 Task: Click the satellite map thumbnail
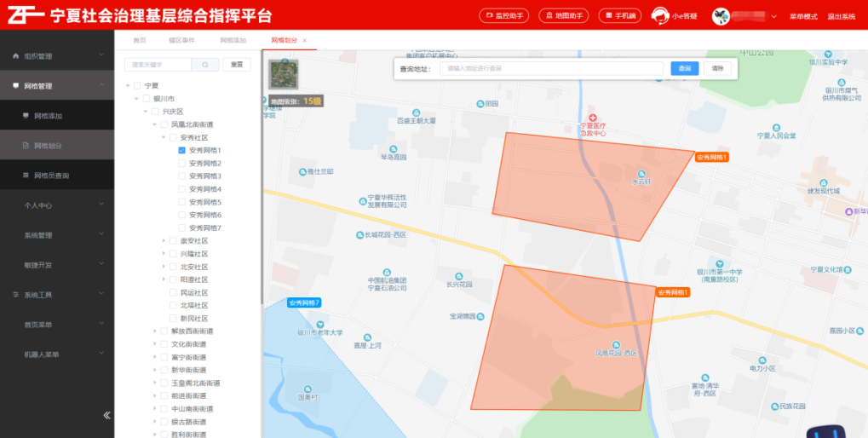285,75
